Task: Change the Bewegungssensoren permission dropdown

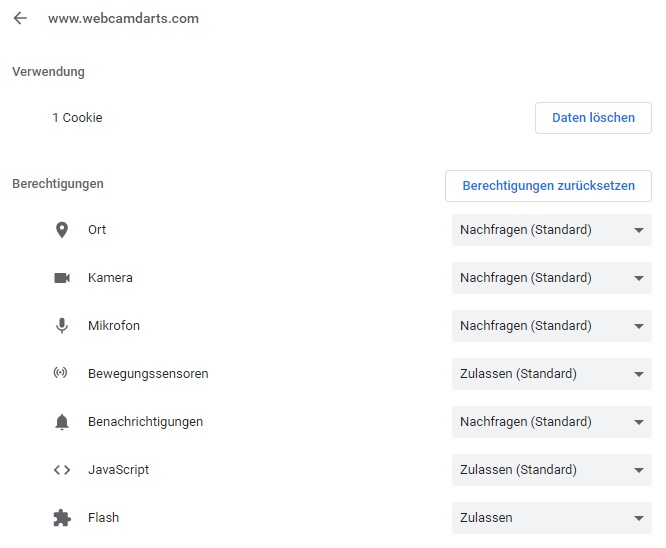Action: pos(551,374)
